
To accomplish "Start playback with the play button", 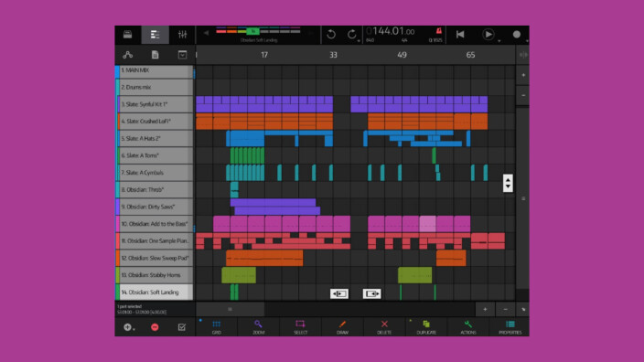I will click(488, 35).
